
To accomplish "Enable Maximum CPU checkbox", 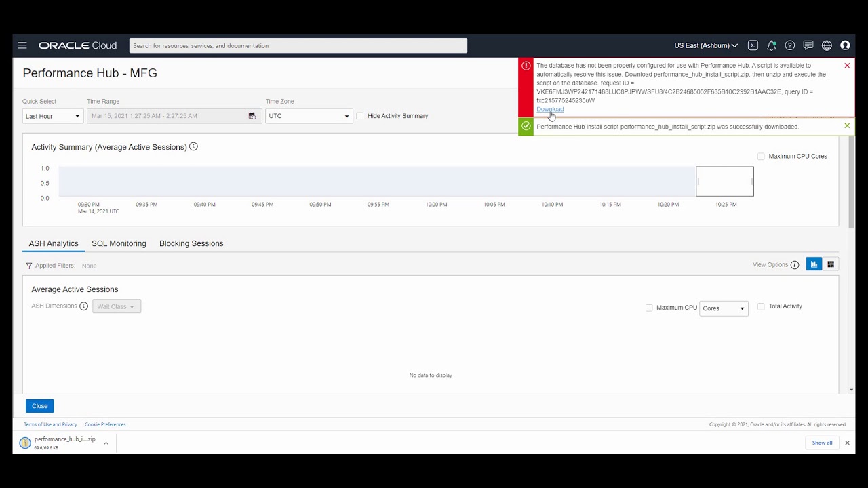I will [649, 308].
